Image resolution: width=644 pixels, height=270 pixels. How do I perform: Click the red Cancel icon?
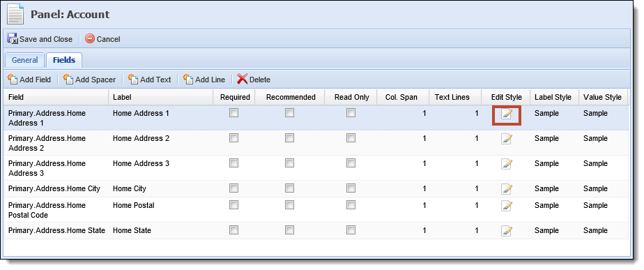tap(89, 38)
